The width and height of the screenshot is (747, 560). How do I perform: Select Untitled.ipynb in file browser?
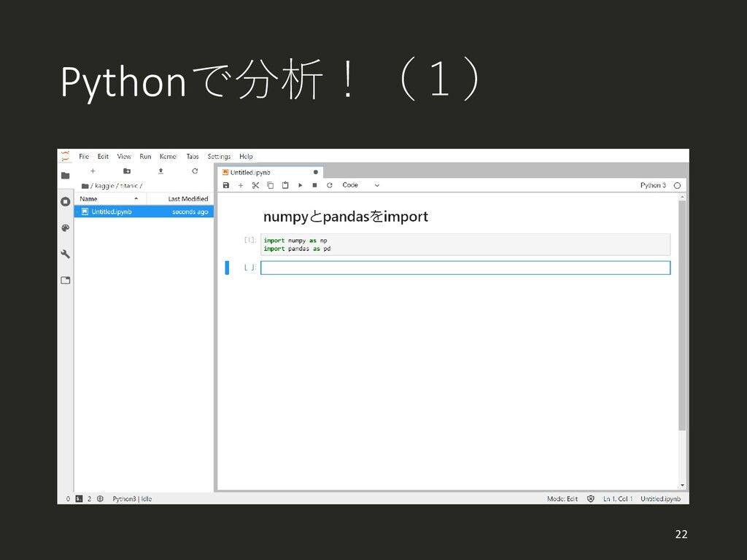[144, 211]
